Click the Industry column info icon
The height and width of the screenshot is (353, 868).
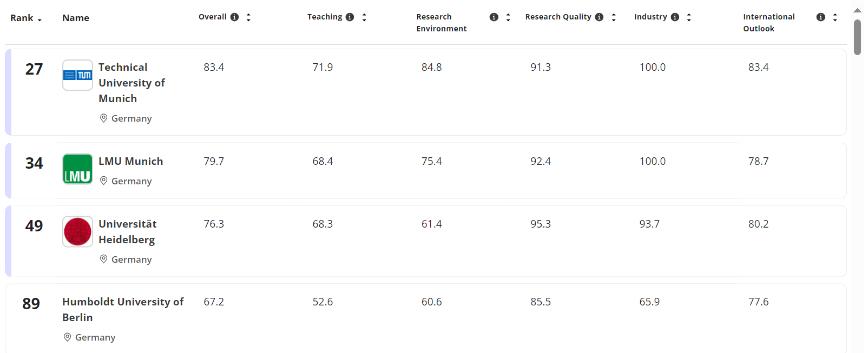click(x=675, y=17)
